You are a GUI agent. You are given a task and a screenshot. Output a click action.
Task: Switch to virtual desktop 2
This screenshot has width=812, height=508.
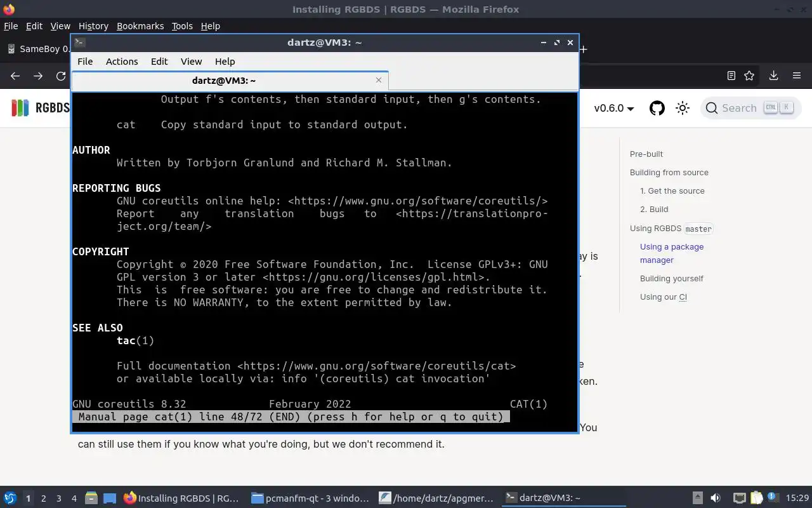pyautogui.click(x=43, y=498)
